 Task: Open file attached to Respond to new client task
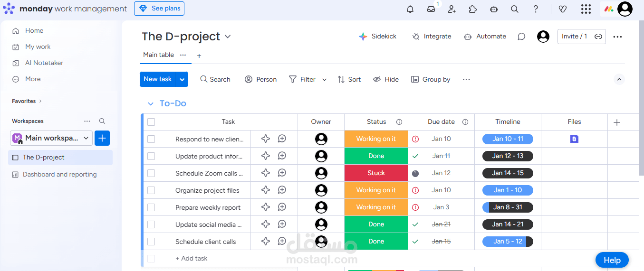click(x=574, y=139)
